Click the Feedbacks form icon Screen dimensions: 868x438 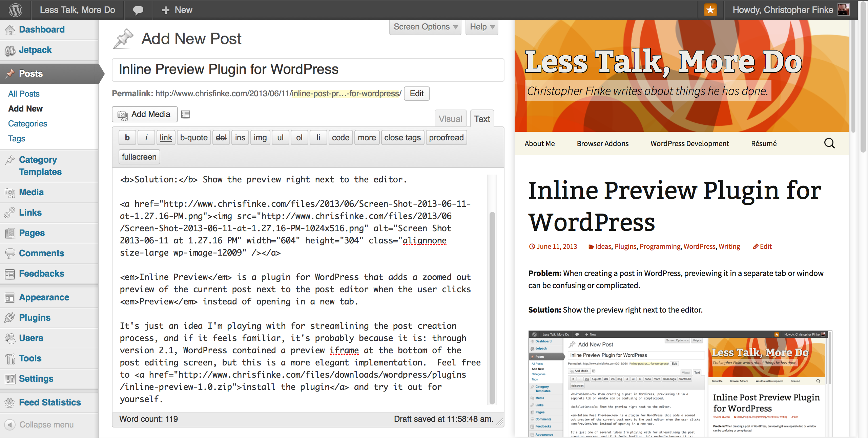pos(10,274)
